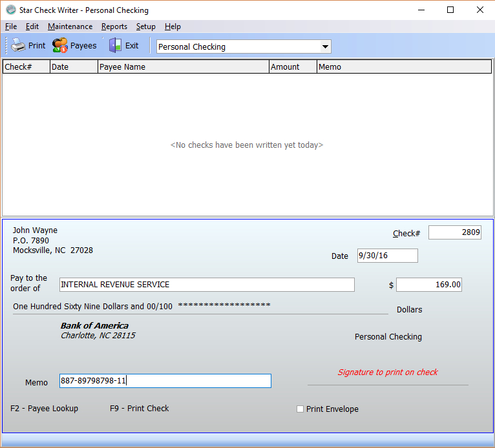Open the Edit menu
The width and height of the screenshot is (495, 448).
[x=32, y=26]
